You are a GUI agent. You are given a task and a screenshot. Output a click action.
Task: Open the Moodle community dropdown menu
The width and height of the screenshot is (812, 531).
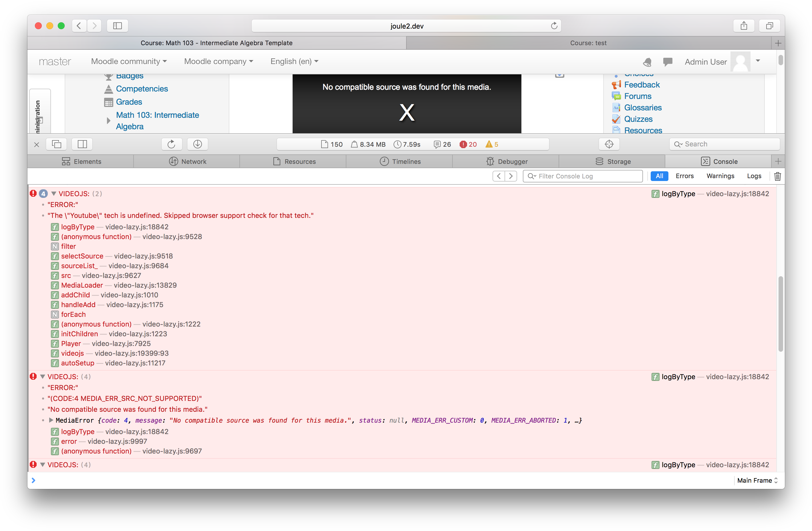pyautogui.click(x=129, y=61)
